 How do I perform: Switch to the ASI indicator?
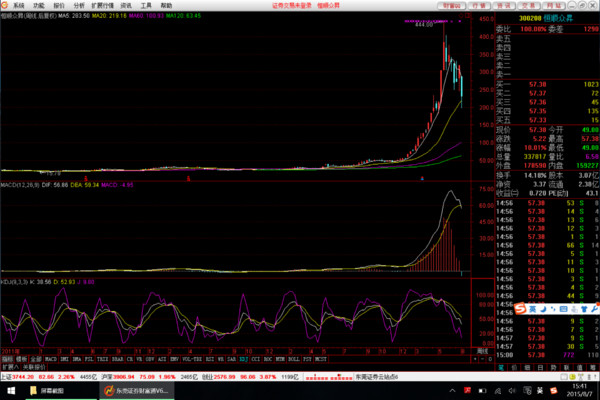(x=162, y=359)
